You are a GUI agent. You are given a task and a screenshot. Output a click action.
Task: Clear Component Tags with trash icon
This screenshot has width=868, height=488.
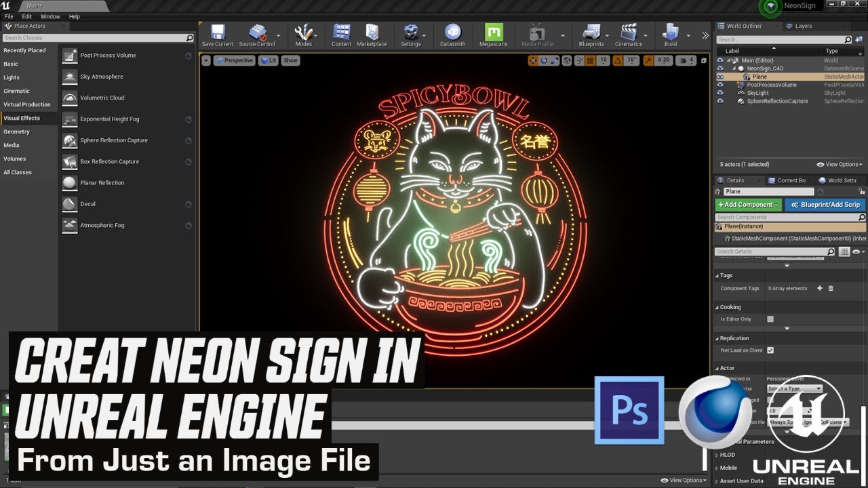[x=831, y=288]
